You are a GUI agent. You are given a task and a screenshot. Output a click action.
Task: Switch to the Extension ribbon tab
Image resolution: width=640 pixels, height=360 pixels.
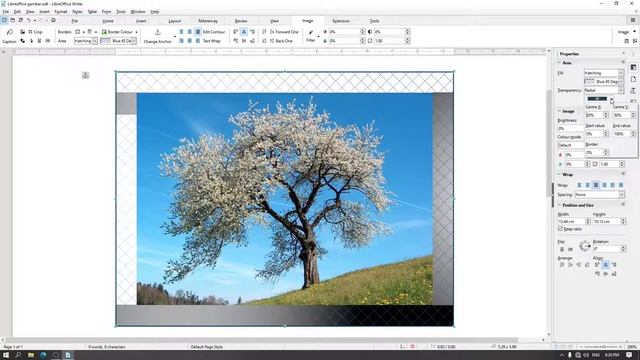click(341, 21)
